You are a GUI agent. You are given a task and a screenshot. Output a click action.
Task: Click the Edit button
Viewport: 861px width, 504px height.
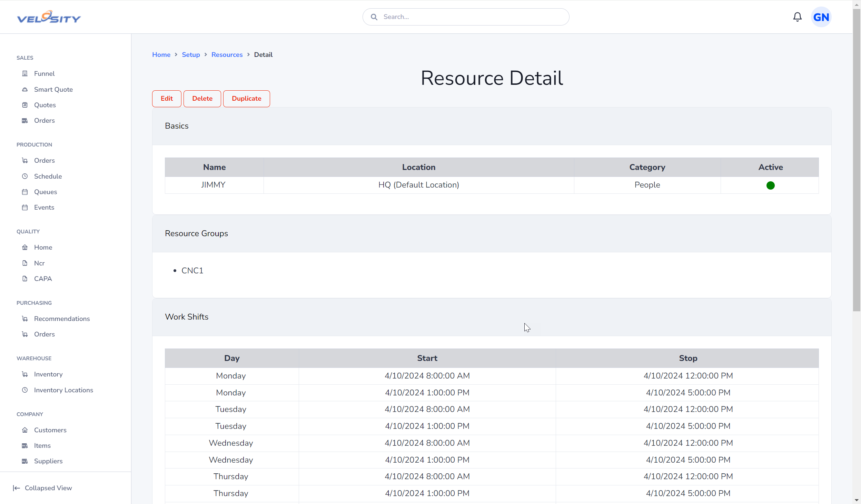coord(167,99)
